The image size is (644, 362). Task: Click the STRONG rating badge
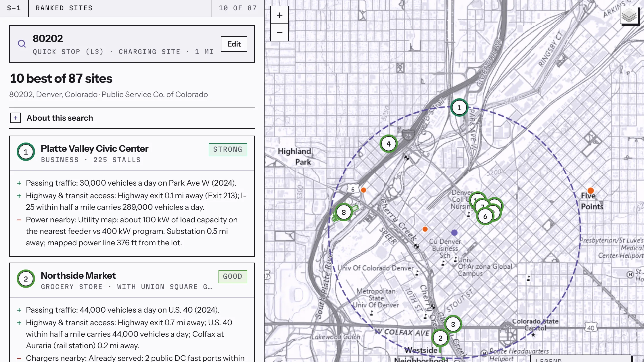pos(228,149)
